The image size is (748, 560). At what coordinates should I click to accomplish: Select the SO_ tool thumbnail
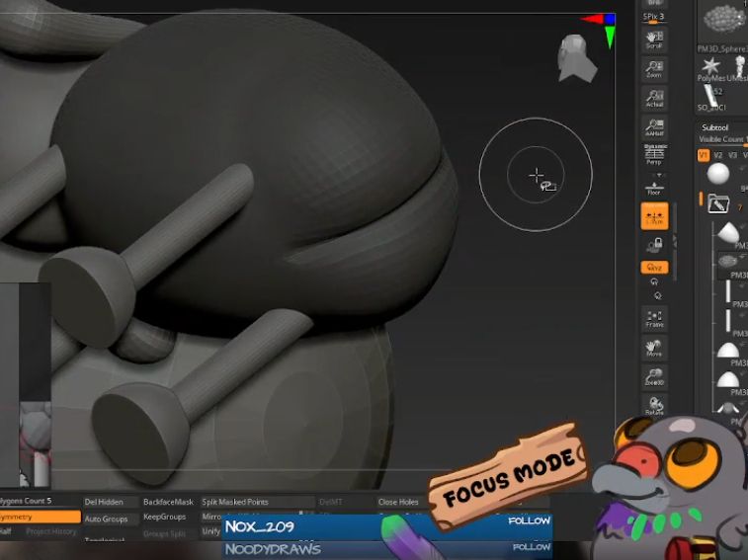[712, 96]
